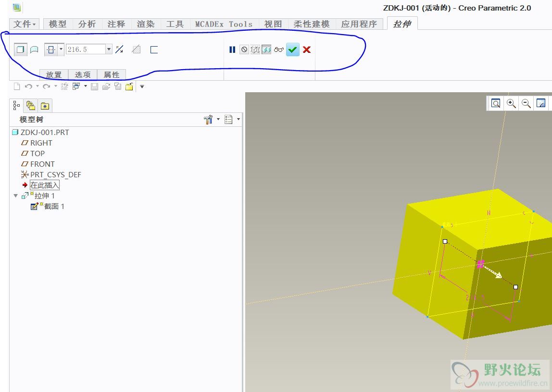Click the regenerate model icon
This screenshot has height=392, width=552.
(x=64, y=86)
